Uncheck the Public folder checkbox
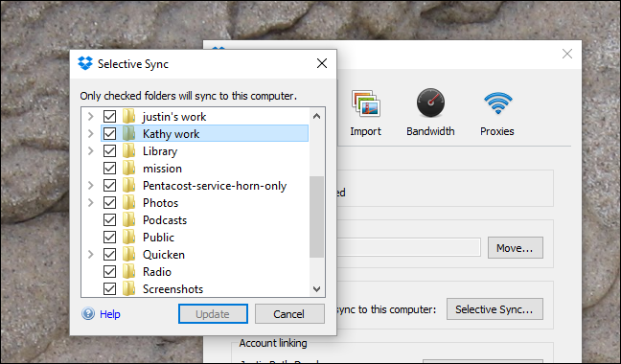 coord(109,237)
